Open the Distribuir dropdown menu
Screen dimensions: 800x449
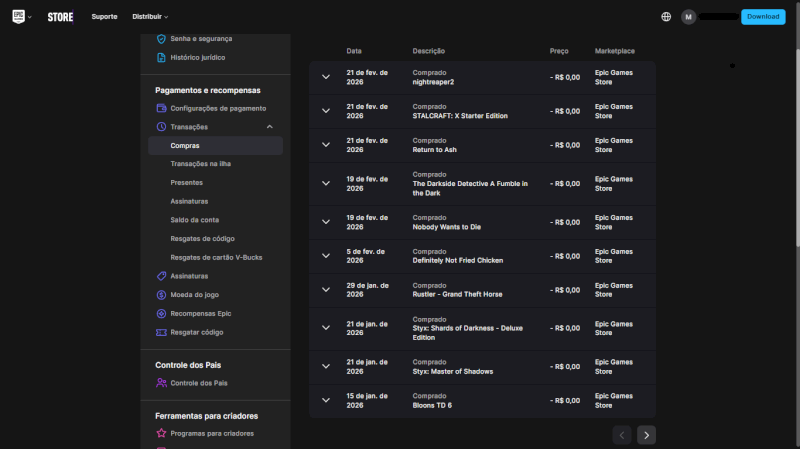tap(150, 17)
